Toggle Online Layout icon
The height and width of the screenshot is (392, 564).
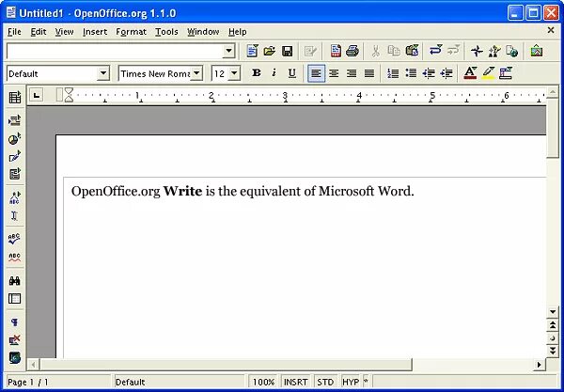[x=15, y=357]
